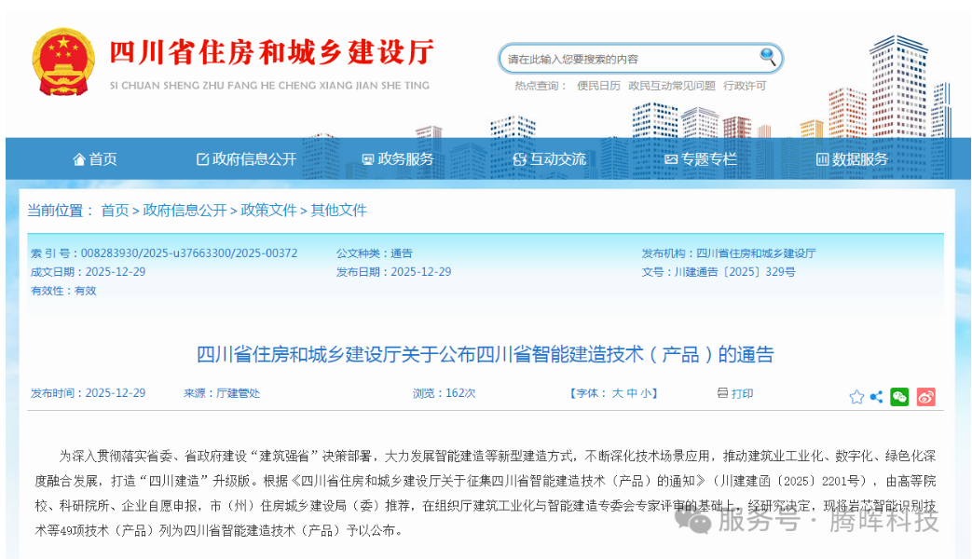This screenshot has height=560, width=972.
Task: Set font size to 大
Action: click(616, 393)
